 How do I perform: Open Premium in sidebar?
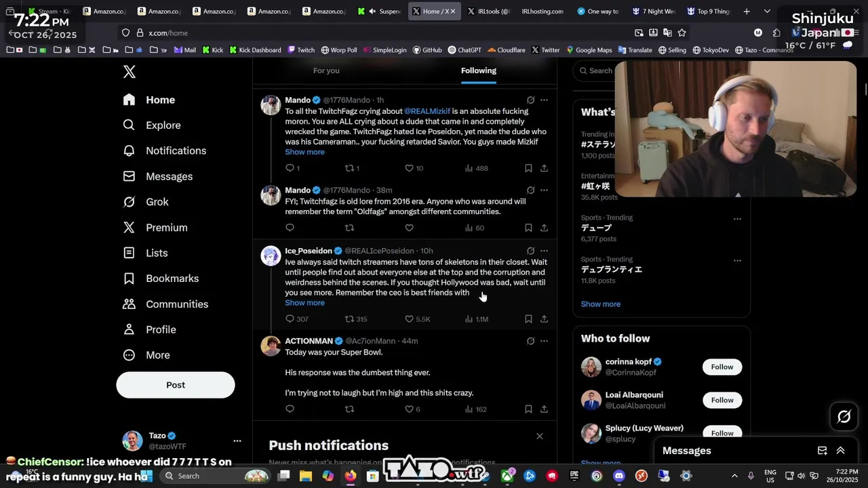155,228
